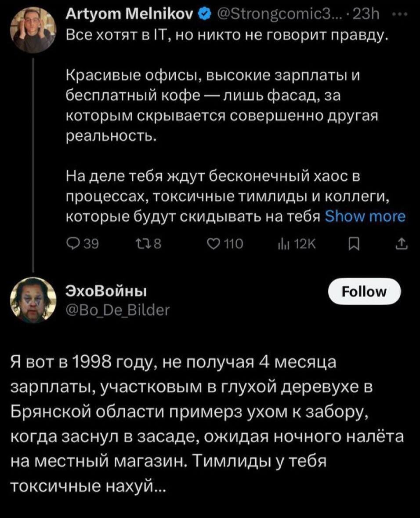Tap the retweet icon with 8 reposts
This screenshot has width=420, height=518.
pos(143,244)
